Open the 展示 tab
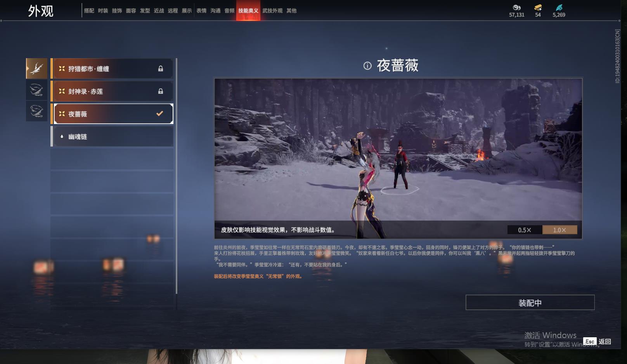Viewport: 627px width, 364px height. [187, 10]
